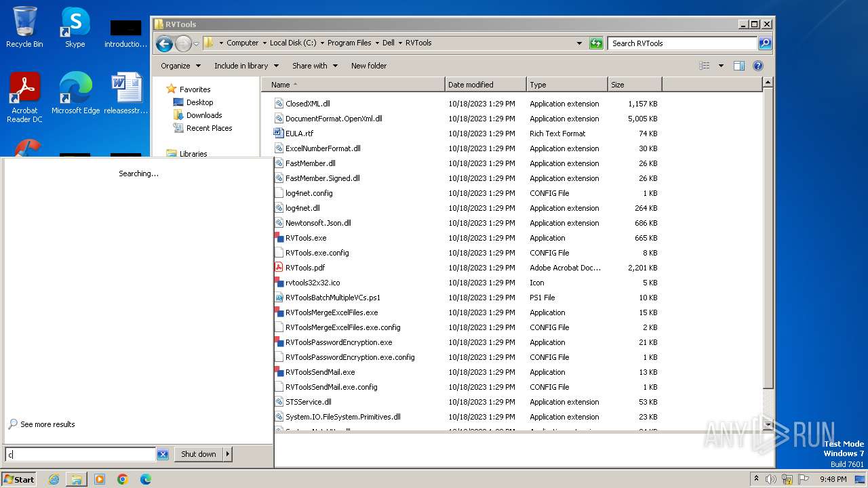Select RVToolsBatchMultipleVCs.ps1 script icon
The width and height of the screenshot is (868, 488).
279,298
